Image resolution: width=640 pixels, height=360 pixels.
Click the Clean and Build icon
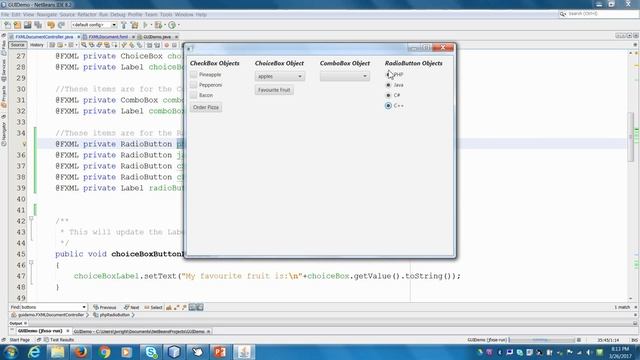click(x=134, y=25)
